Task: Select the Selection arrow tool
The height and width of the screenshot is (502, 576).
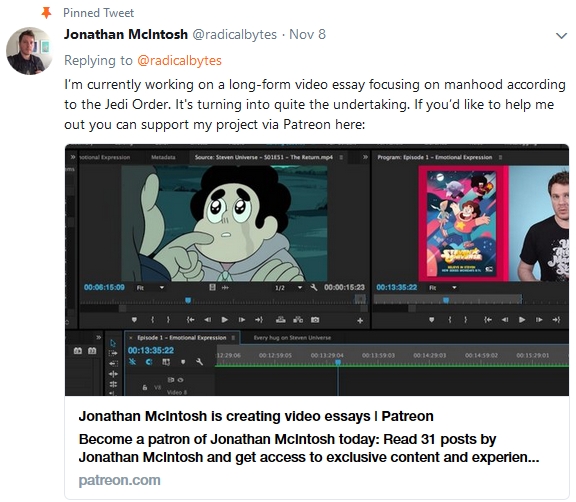Action: 113,343
